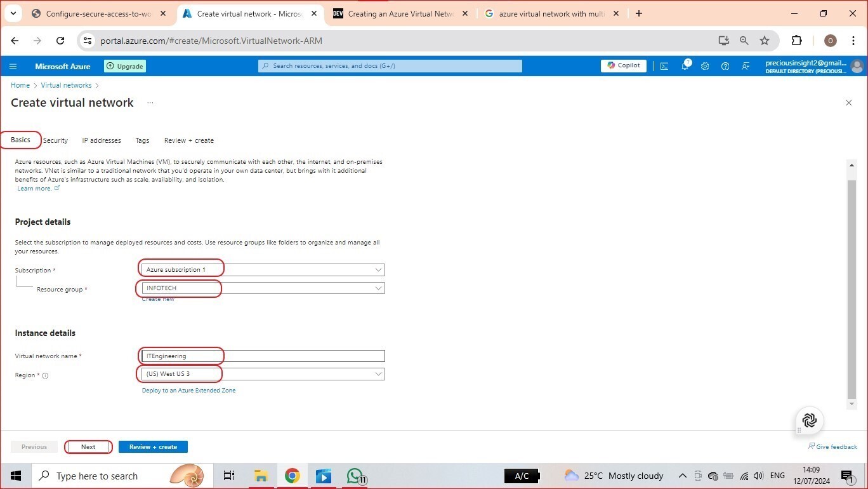Open the Chrome three-dot menu
Screen dimensions: 868x489
(852, 41)
